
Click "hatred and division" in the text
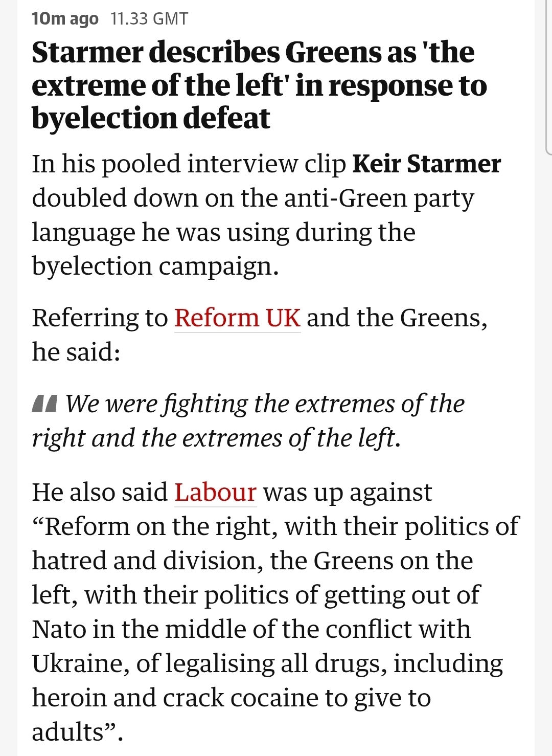144,561
